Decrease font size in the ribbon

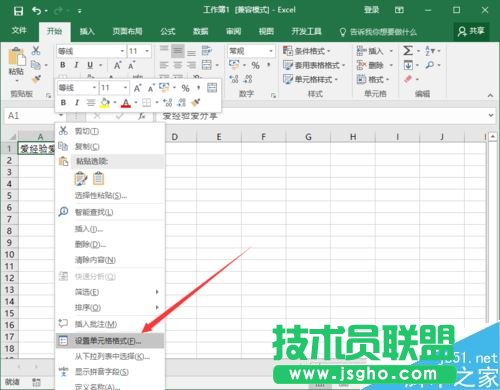[131, 65]
